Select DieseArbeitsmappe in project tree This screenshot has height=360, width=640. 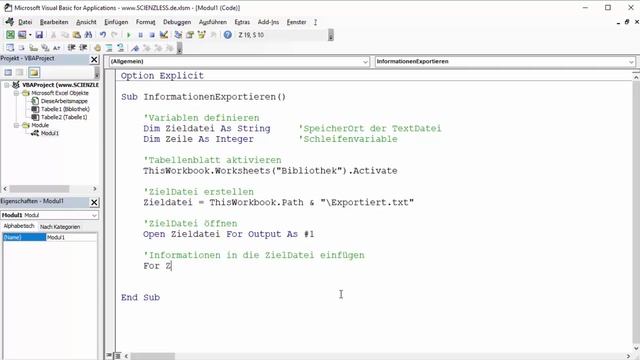click(64, 101)
